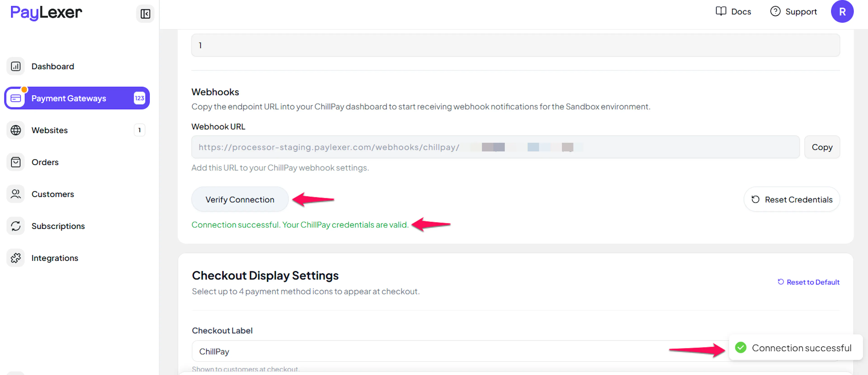Copy the Webhook URL
The width and height of the screenshot is (868, 375).
[822, 147]
